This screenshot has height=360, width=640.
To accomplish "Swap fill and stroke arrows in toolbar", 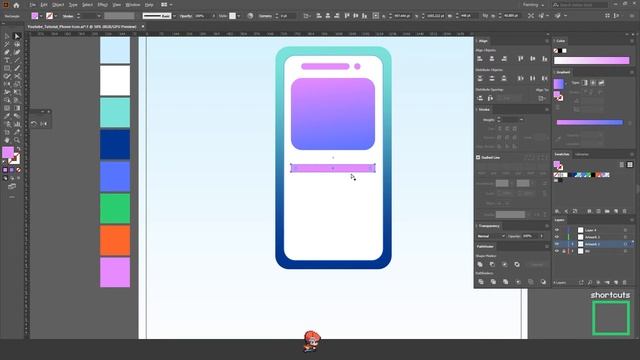I will 18,149.
